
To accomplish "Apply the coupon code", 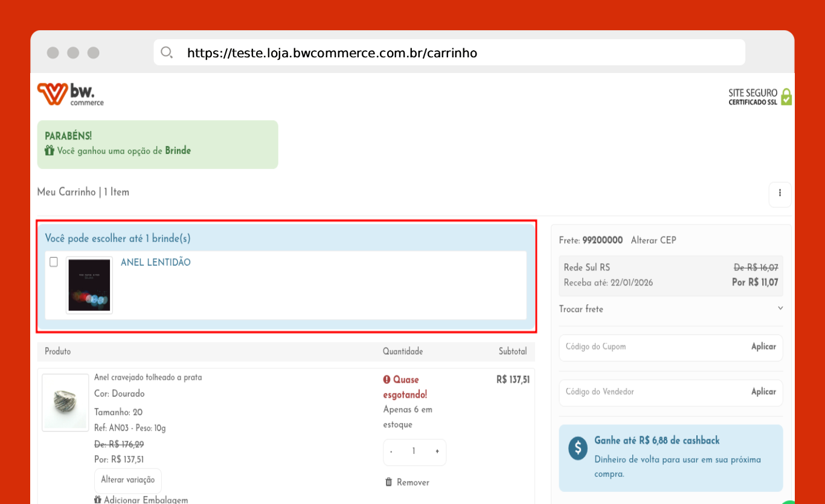I will click(x=763, y=346).
